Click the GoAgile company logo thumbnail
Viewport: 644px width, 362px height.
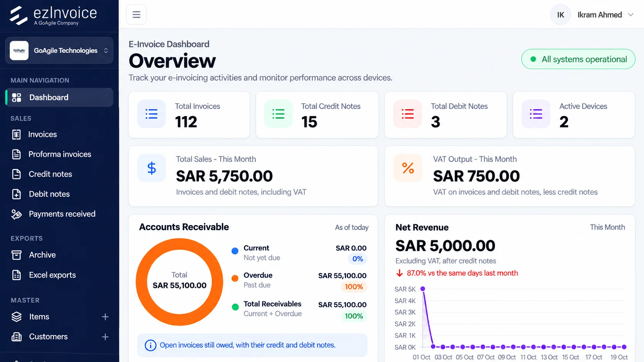19,50
